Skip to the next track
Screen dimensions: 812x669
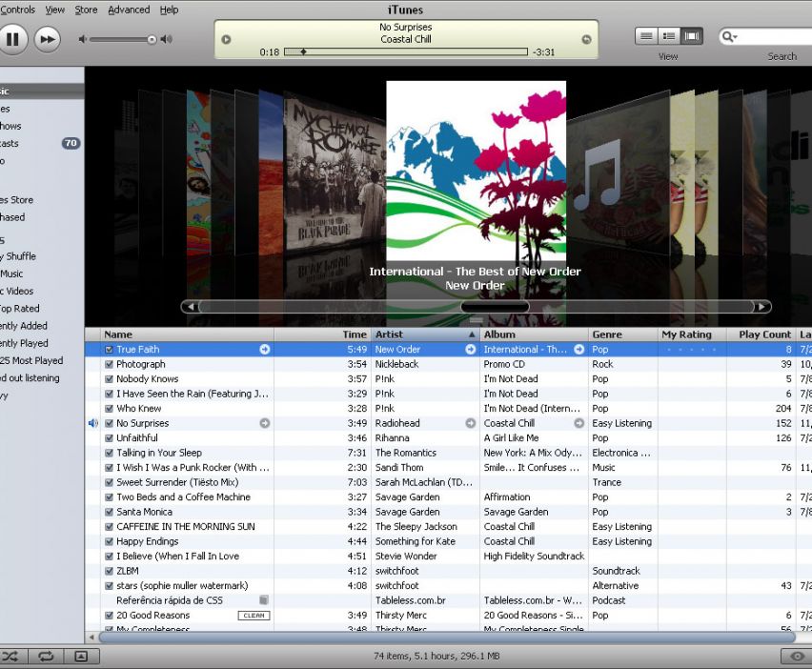coord(47,39)
